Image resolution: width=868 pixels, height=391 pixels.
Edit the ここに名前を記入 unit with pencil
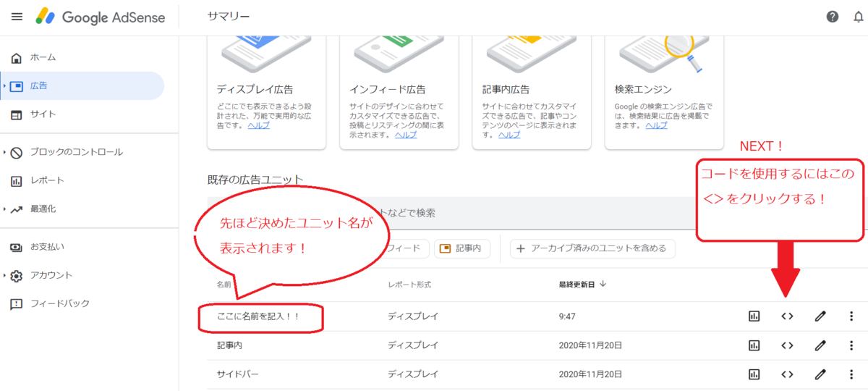[820, 316]
